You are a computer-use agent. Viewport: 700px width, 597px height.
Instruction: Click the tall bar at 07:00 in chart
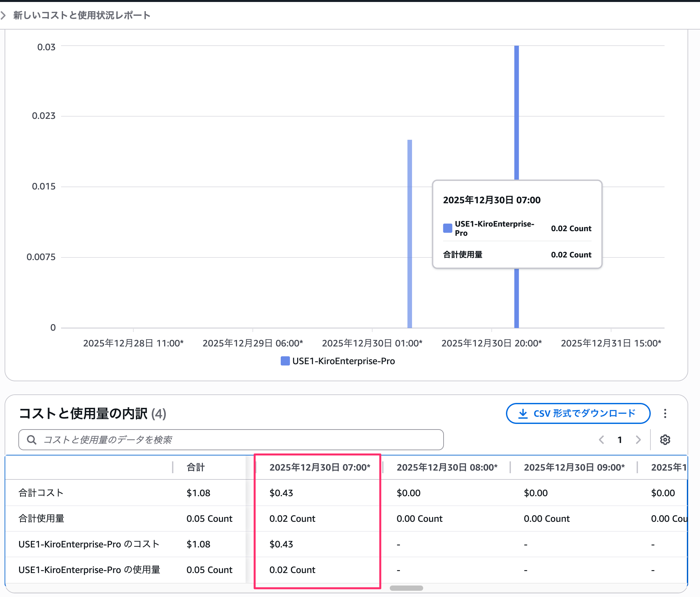(516, 112)
